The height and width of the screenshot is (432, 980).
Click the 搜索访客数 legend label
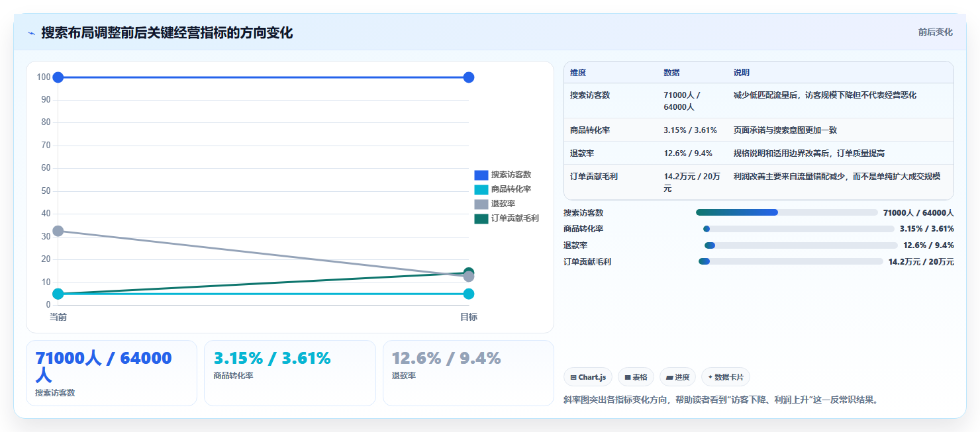[x=511, y=175]
